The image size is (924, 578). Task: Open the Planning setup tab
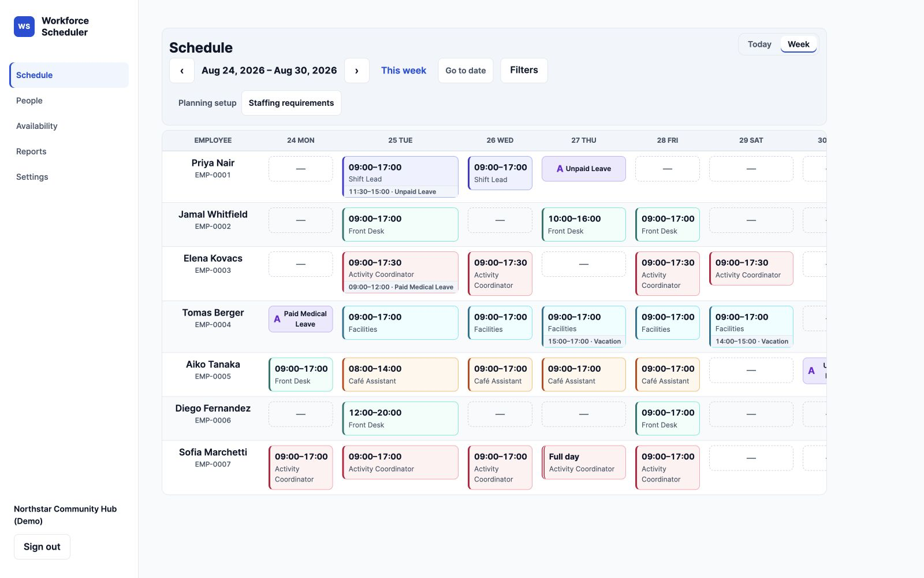tap(207, 103)
